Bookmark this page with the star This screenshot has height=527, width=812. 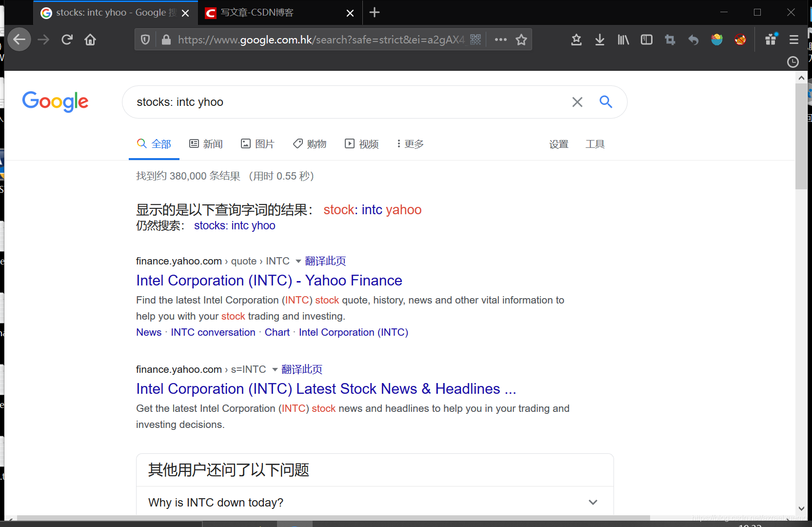click(521, 40)
